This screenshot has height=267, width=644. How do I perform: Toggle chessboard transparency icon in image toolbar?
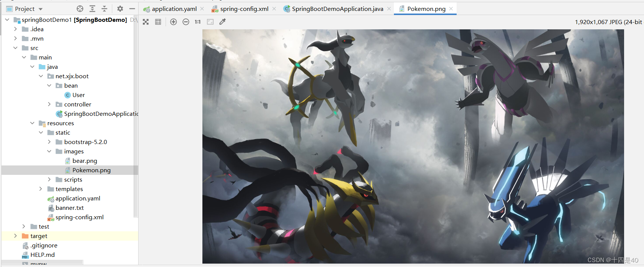[x=146, y=22]
